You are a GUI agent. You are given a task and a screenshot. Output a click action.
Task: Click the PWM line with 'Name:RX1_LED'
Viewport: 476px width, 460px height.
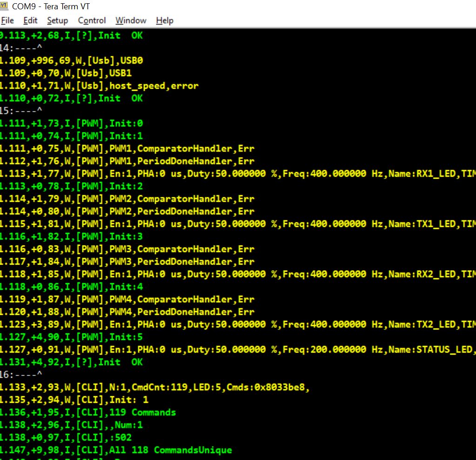click(x=238, y=173)
